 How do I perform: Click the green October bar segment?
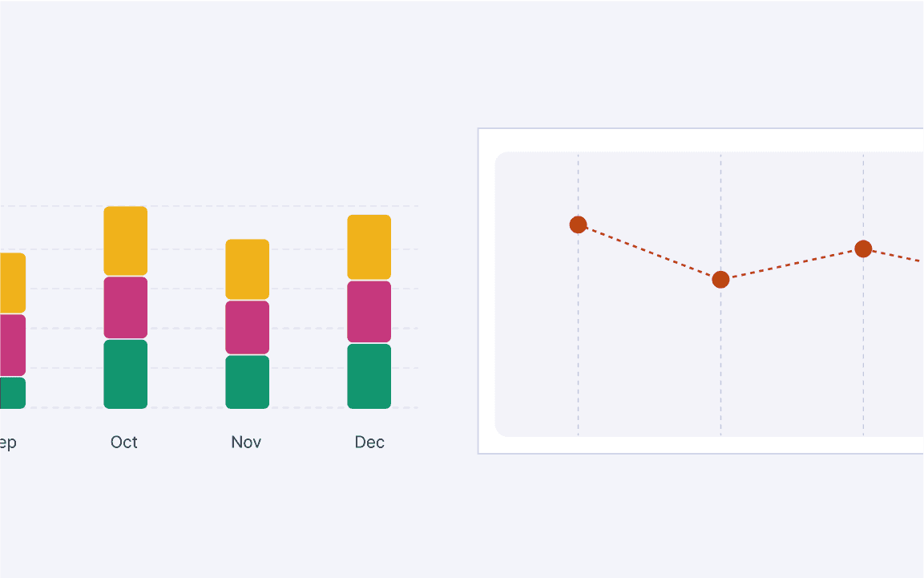126,374
